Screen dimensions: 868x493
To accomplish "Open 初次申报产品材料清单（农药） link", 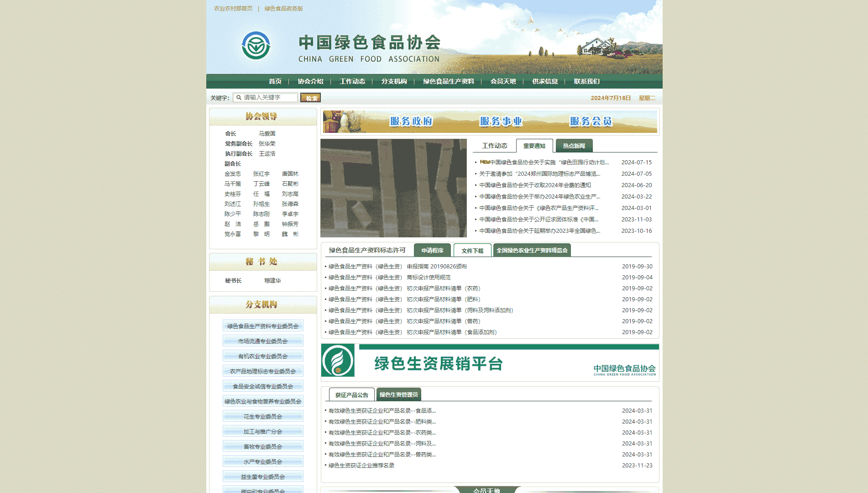I will point(404,288).
